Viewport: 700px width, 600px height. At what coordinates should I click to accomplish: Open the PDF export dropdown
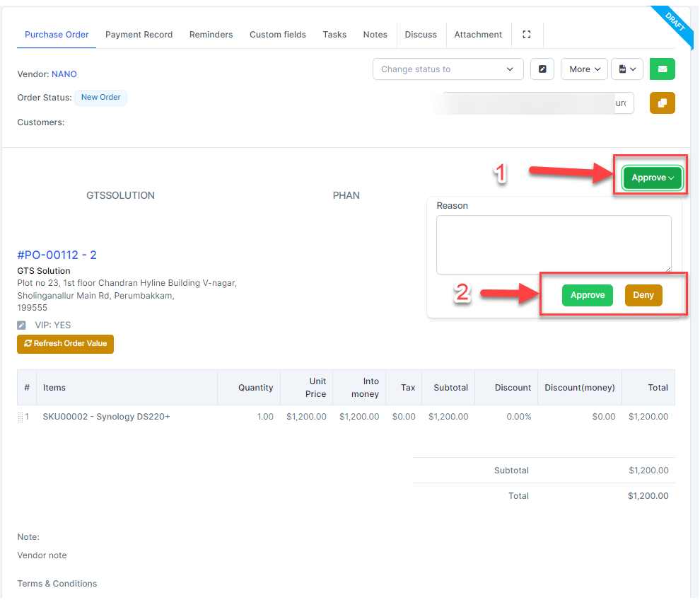point(626,69)
